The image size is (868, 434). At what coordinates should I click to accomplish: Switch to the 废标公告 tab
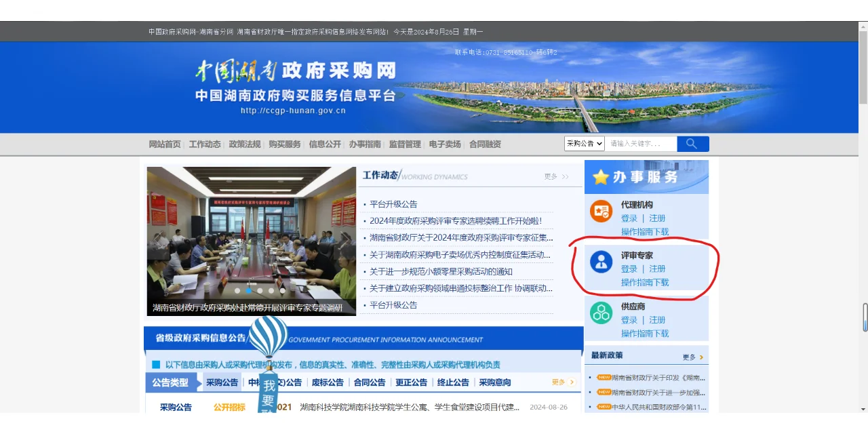click(x=328, y=382)
